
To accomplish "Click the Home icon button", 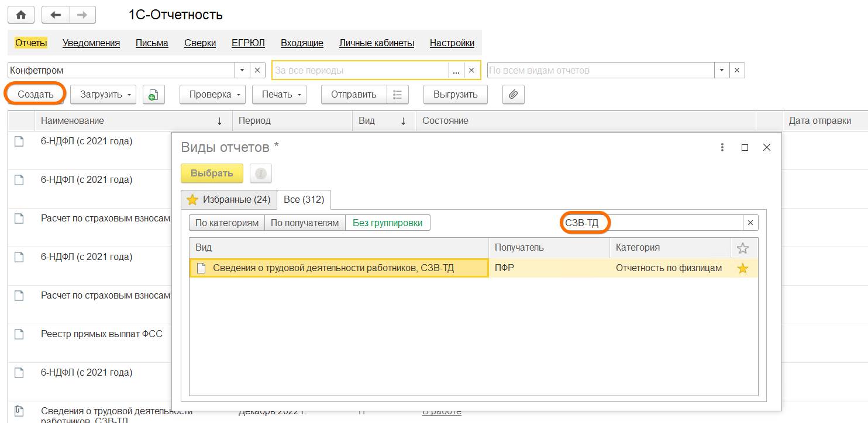I will [x=20, y=15].
